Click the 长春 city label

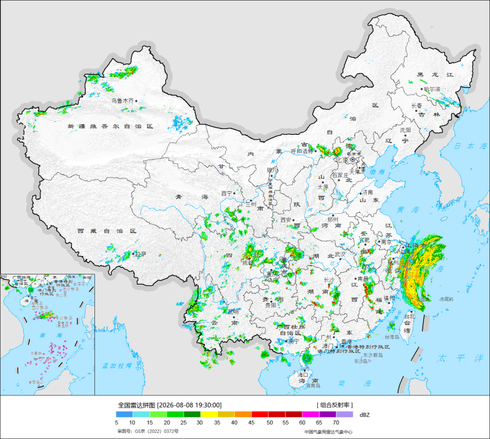pyautogui.click(x=417, y=105)
